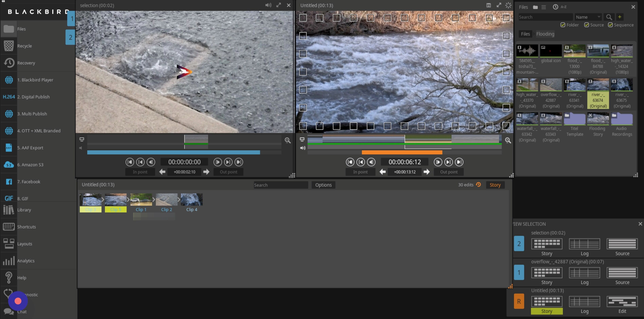Open Recovery from the sidebar
The image size is (644, 319).
[x=26, y=63]
